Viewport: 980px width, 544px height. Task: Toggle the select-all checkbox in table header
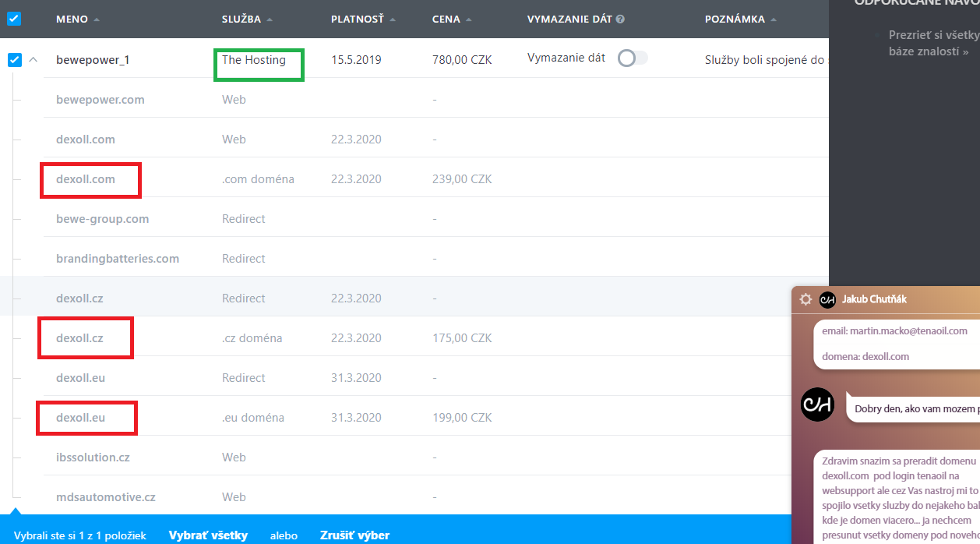[14, 19]
